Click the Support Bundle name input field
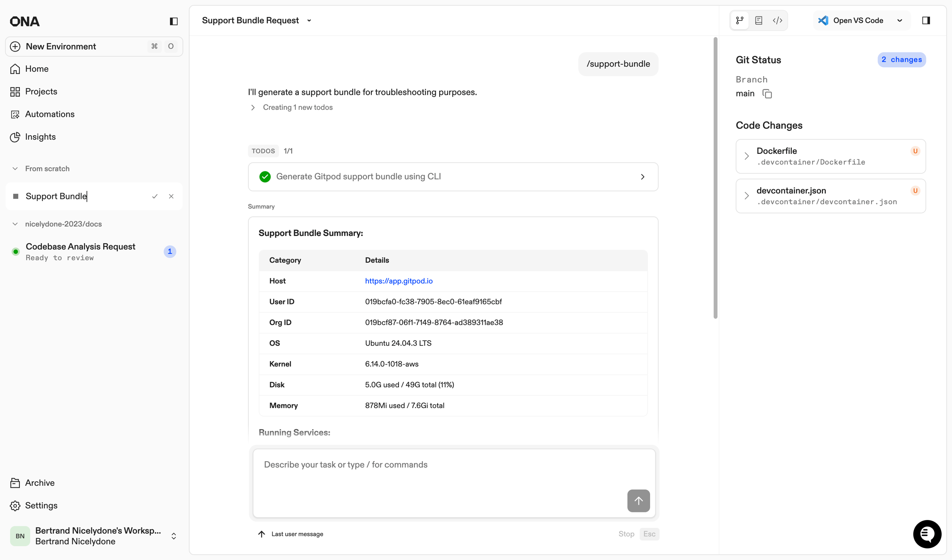The height and width of the screenshot is (560, 952). point(85,196)
